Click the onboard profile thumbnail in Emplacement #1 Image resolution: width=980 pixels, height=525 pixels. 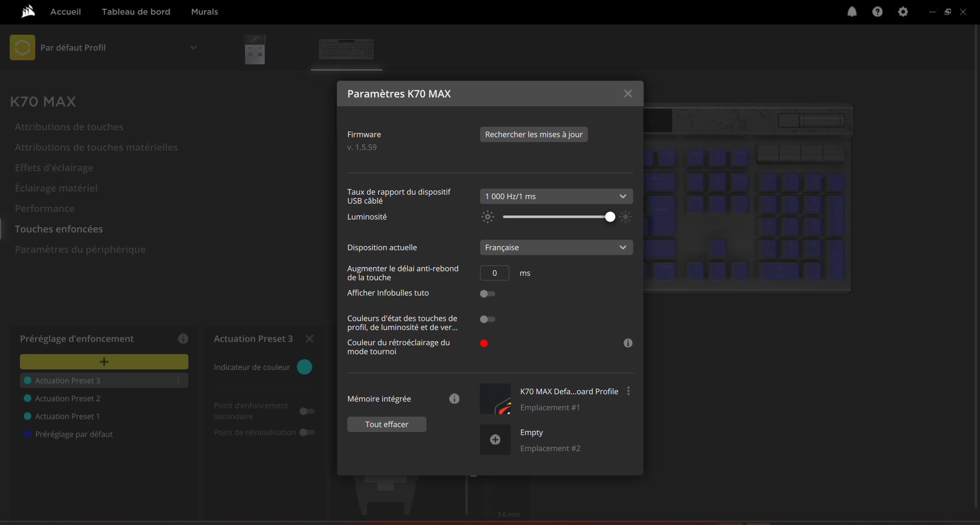pos(495,399)
